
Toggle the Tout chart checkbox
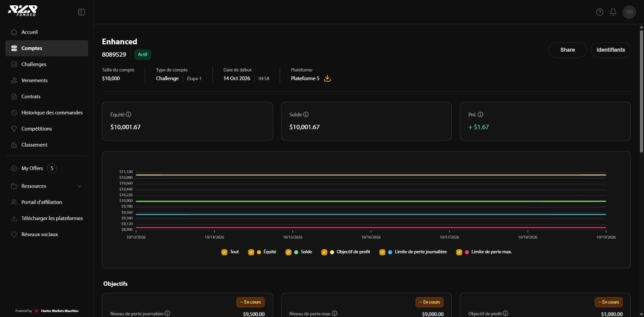(x=224, y=252)
